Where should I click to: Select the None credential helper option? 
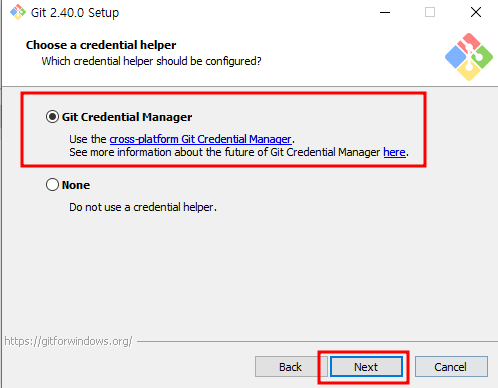click(x=52, y=185)
